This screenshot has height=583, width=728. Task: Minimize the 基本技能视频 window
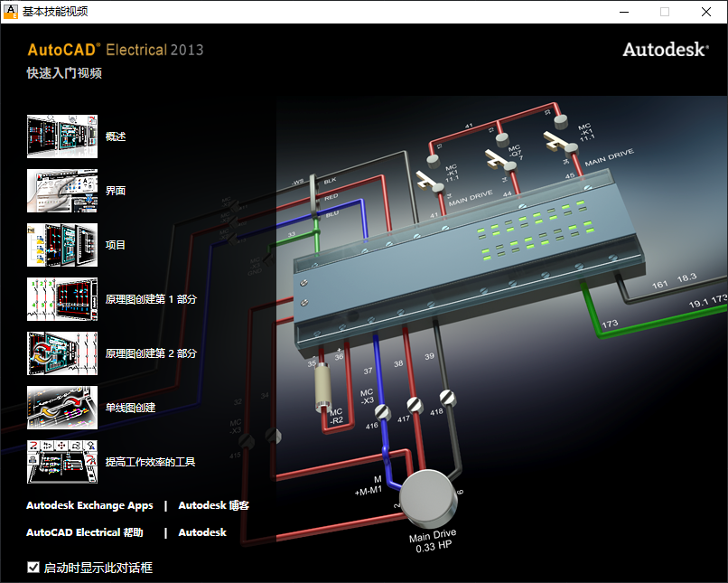click(625, 13)
